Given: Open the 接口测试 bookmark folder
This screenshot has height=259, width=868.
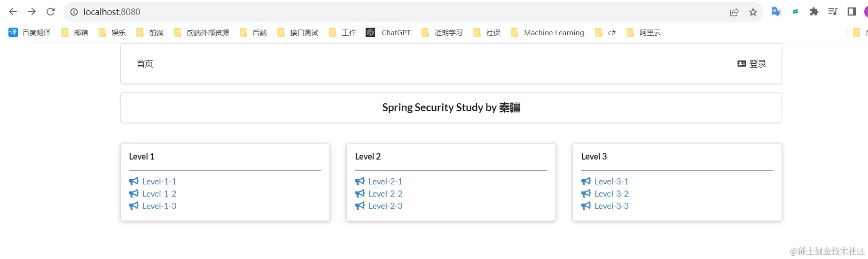Looking at the screenshot, I should (298, 32).
